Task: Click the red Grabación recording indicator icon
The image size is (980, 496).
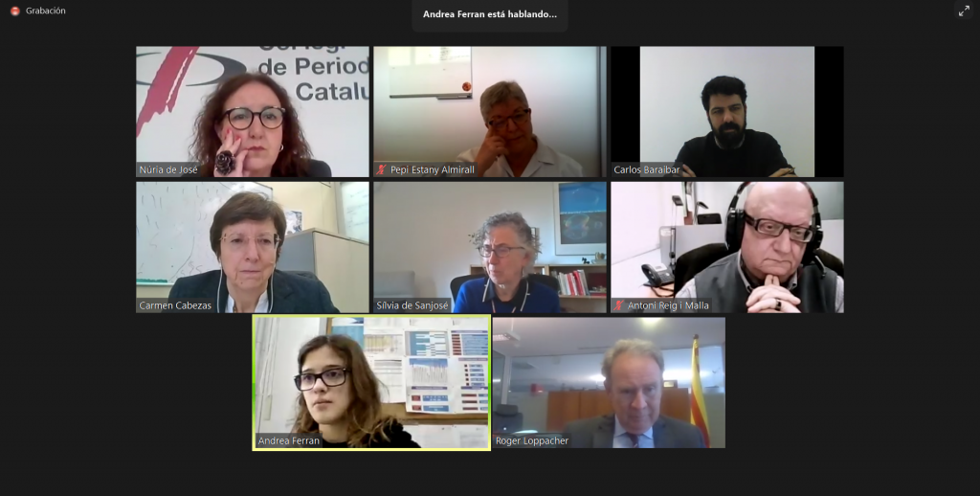Action: click(15, 11)
